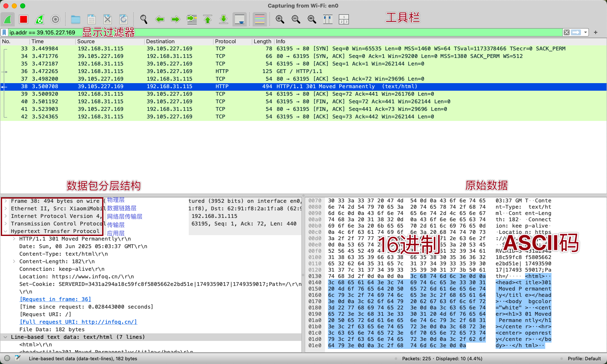Viewport: 607px width, 364px height.
Task: Jump to the last packet
Action: (x=224, y=19)
